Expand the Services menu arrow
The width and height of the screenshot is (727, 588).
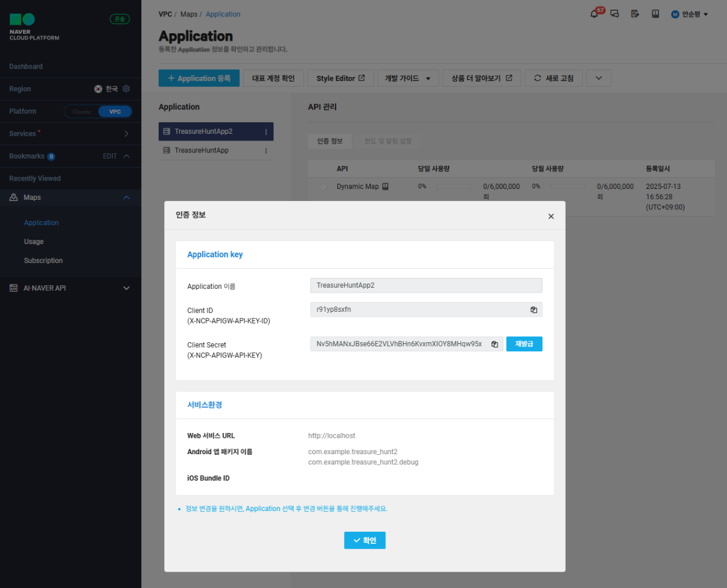(126, 133)
